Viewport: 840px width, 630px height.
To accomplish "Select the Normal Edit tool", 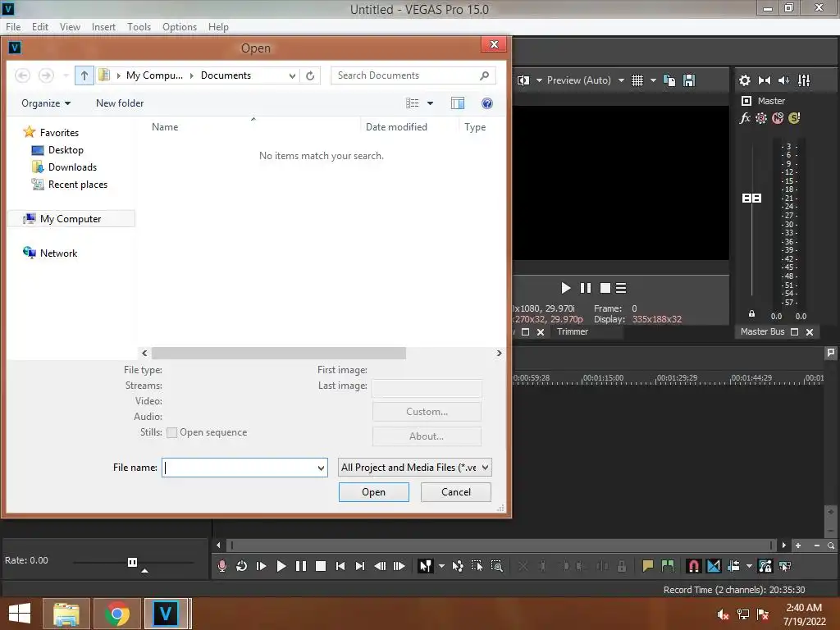I will pyautogui.click(x=426, y=566).
